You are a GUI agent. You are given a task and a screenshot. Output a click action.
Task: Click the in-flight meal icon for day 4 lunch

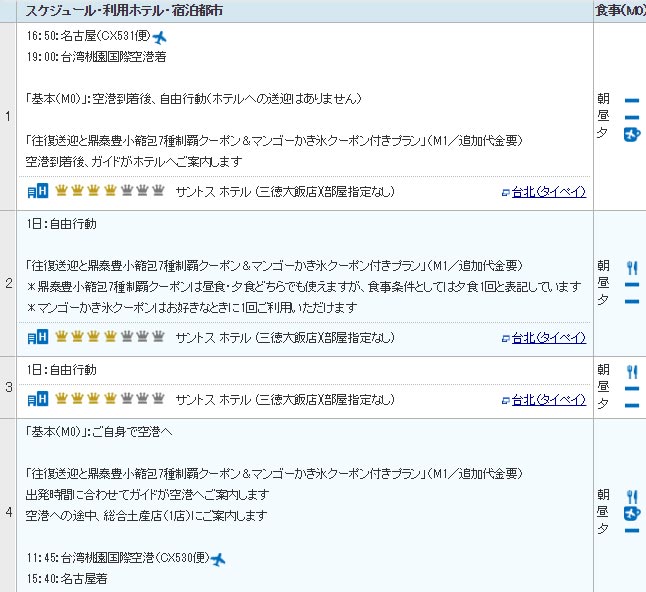(x=632, y=513)
